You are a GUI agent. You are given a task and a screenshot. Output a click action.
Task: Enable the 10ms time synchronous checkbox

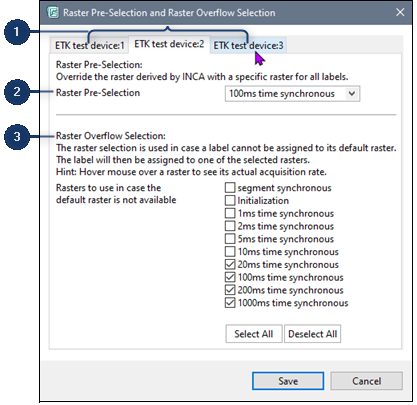pyautogui.click(x=230, y=252)
